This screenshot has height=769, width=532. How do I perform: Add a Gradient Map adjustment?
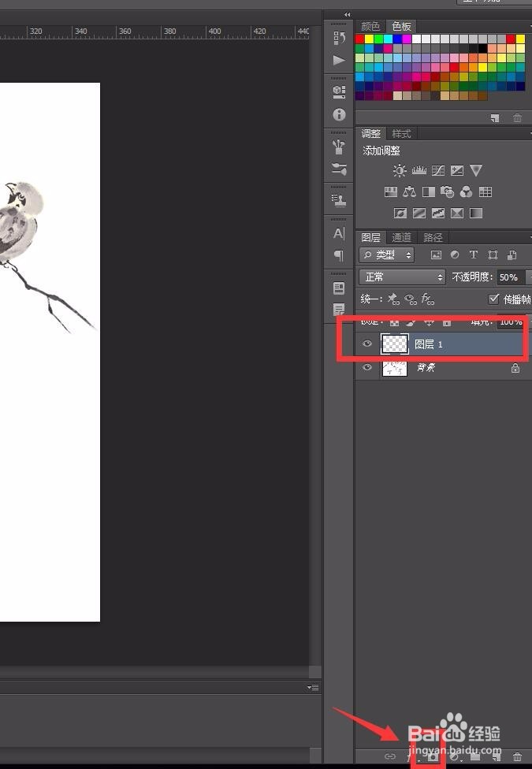pos(476,214)
